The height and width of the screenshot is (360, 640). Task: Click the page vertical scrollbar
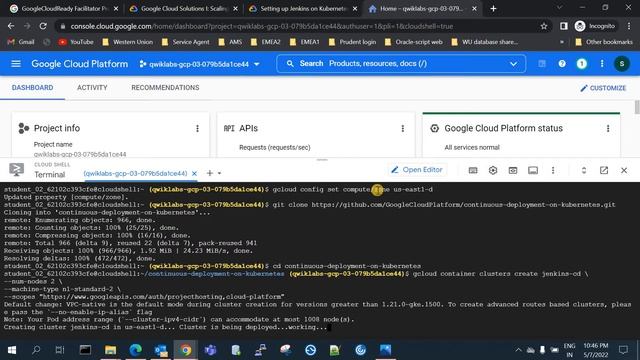click(x=637, y=107)
